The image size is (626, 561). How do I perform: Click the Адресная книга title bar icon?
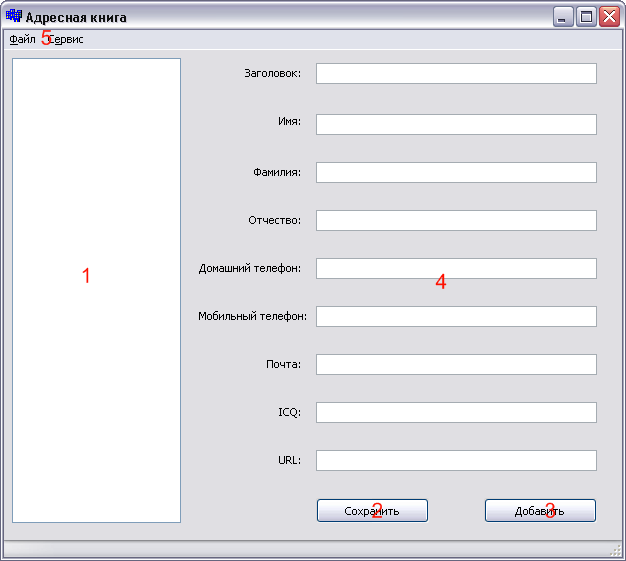pos(14,16)
